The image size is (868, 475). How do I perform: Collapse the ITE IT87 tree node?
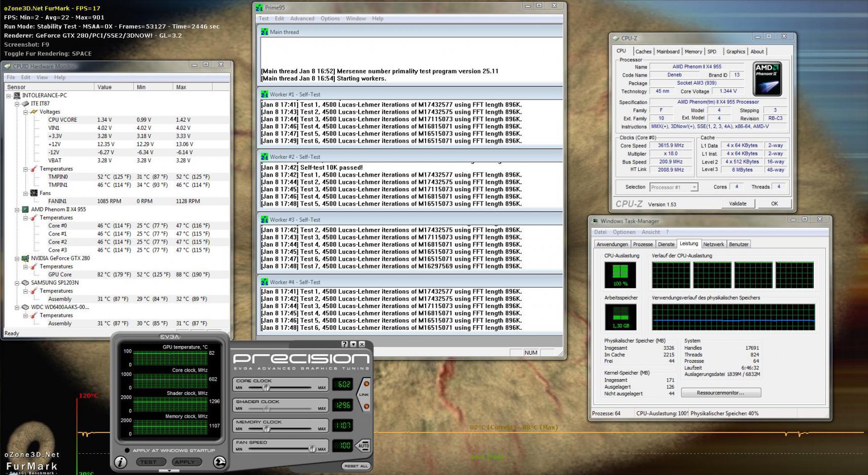(17, 104)
